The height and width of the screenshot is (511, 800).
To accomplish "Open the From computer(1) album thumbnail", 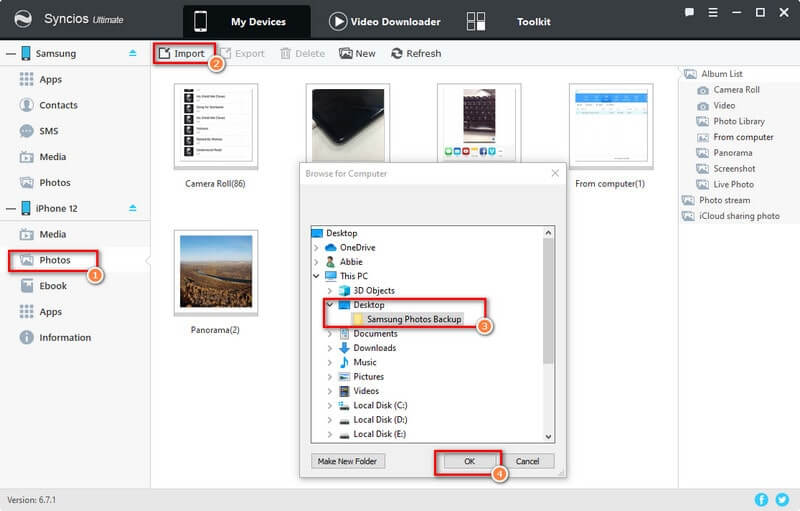I will point(611,126).
